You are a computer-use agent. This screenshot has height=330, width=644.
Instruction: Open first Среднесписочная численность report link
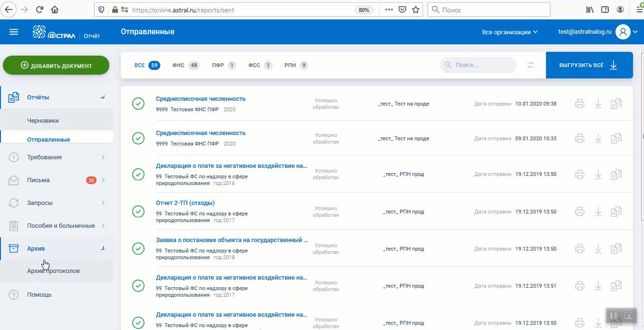(201, 99)
